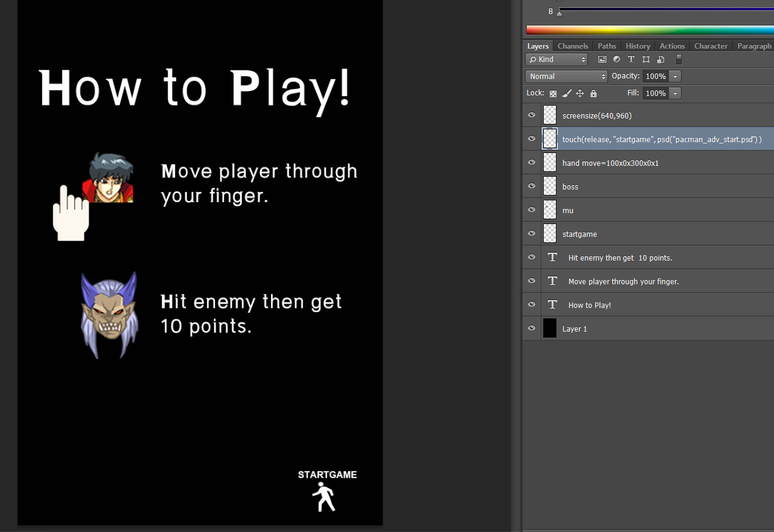Open the History tab
Image resolution: width=774 pixels, height=532 pixels.
pyautogui.click(x=637, y=46)
